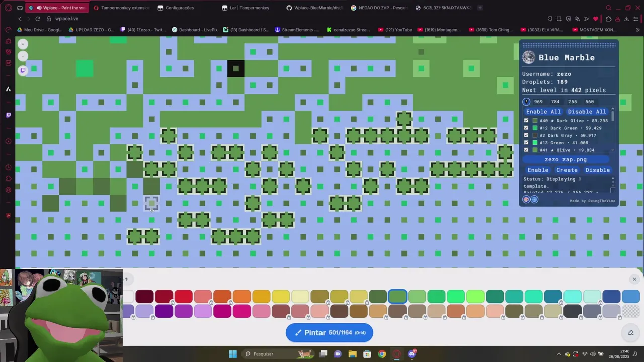Click Disable All colors button
Image resolution: width=644 pixels, height=362 pixels.
(x=587, y=112)
